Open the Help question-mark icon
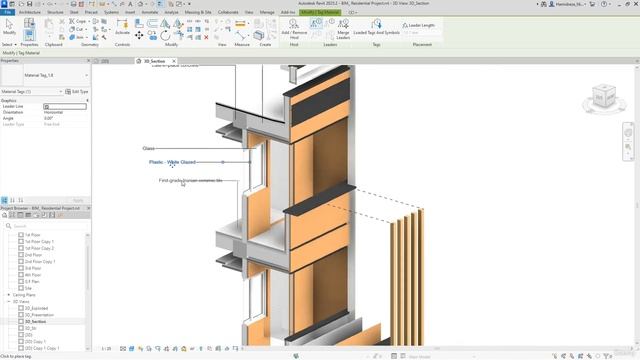Screen dimensions: 640x360 click(604, 4)
